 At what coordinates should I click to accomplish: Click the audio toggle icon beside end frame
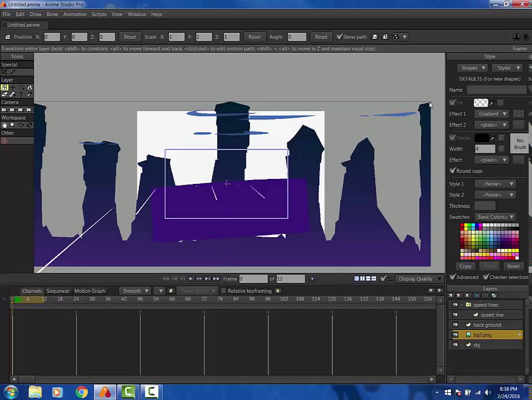coord(313,279)
